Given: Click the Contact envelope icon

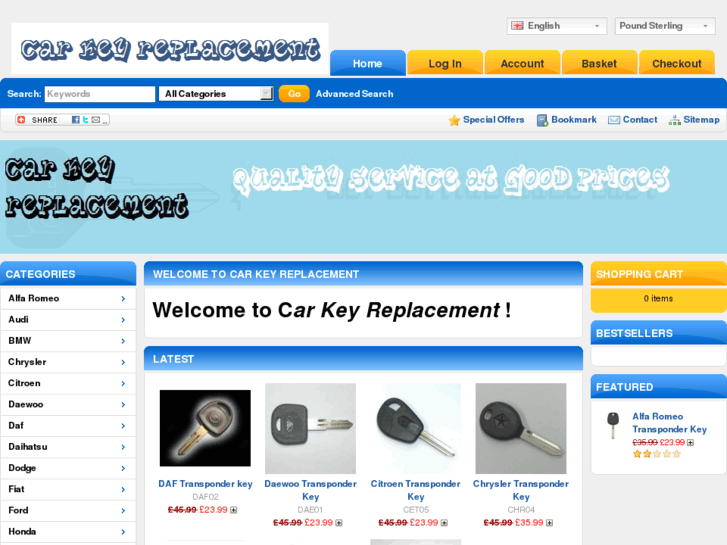Looking at the screenshot, I should tap(614, 120).
